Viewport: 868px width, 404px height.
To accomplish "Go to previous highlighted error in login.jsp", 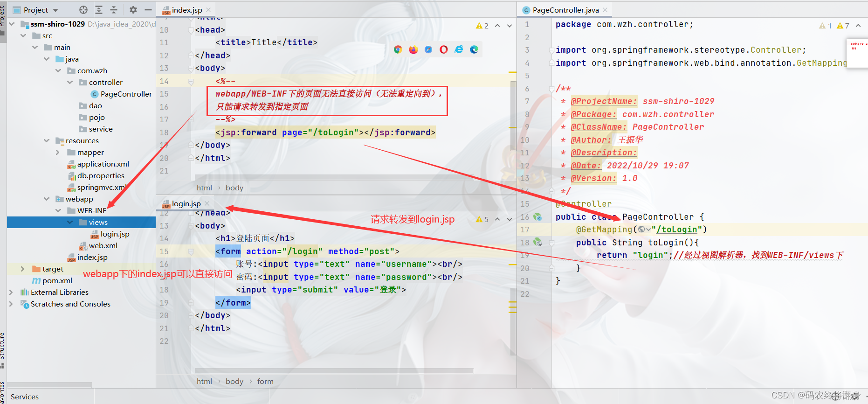I will (x=497, y=219).
